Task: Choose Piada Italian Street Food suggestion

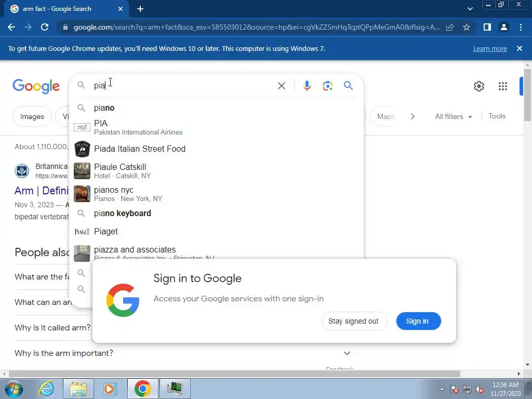Action: pyautogui.click(x=216, y=149)
